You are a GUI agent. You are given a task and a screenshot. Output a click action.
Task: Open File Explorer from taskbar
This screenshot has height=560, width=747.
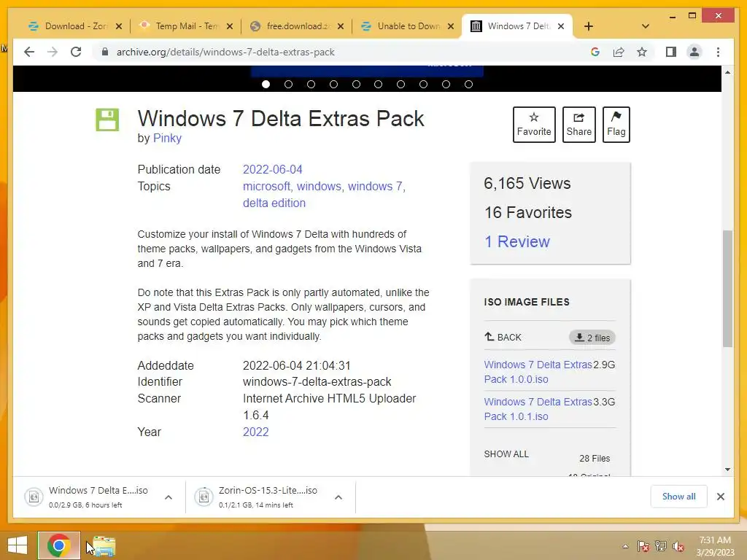point(104,546)
